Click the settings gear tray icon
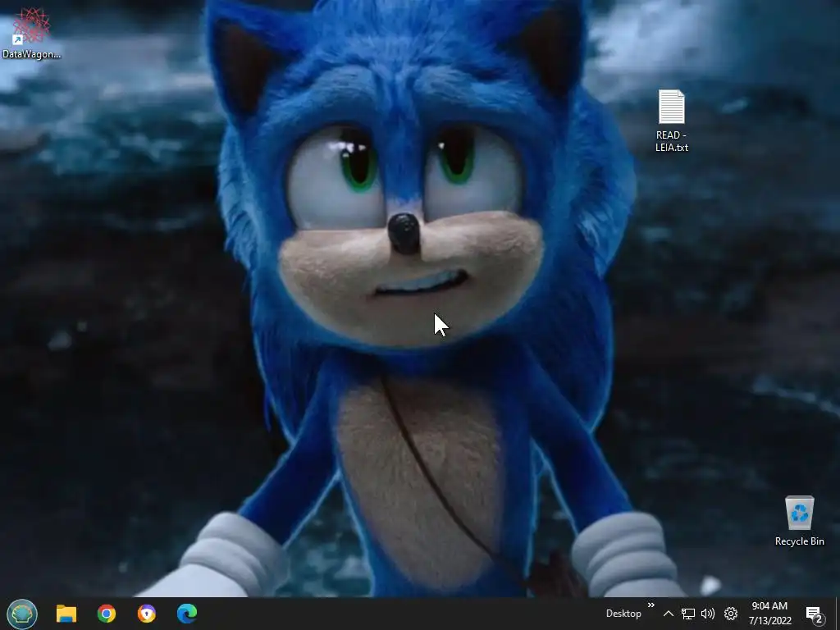This screenshot has width=840, height=630. point(731,614)
